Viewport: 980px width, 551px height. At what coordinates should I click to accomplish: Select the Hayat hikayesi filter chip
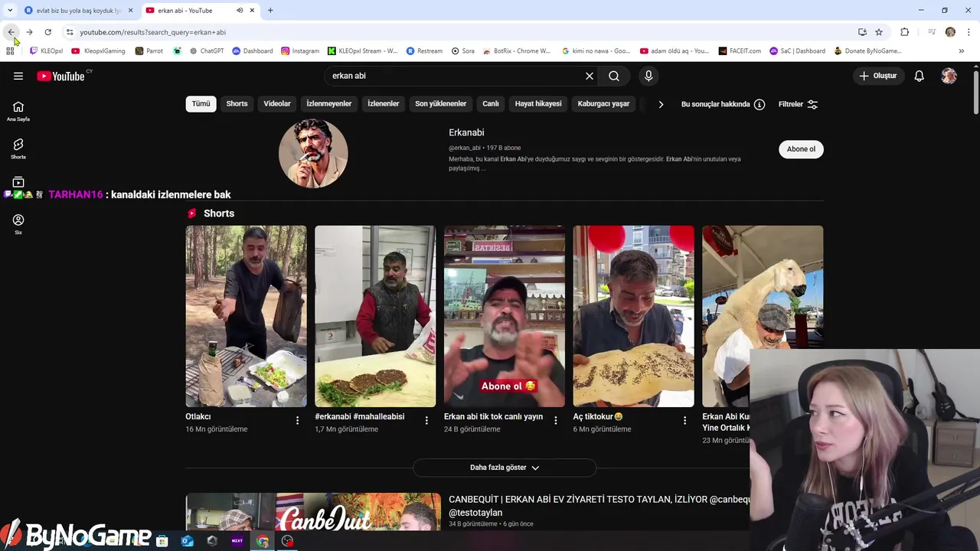(x=538, y=104)
